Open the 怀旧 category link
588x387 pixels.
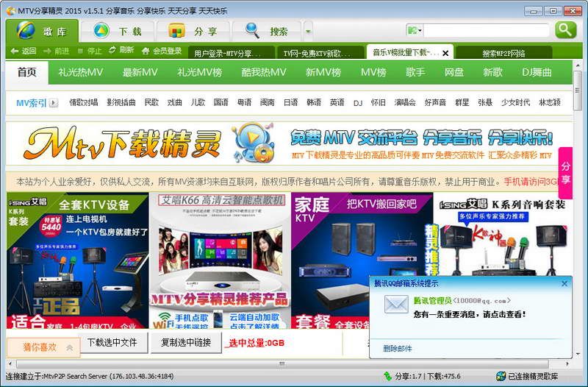point(379,102)
